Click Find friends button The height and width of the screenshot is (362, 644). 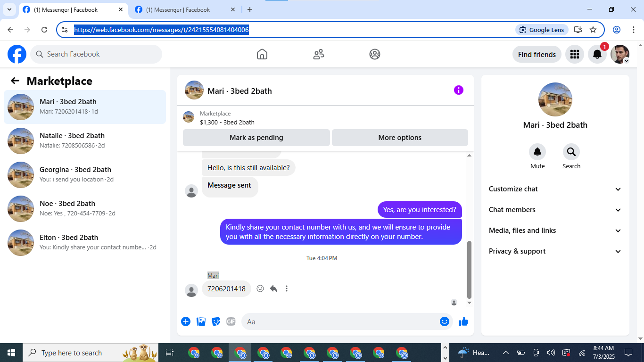[537, 54]
